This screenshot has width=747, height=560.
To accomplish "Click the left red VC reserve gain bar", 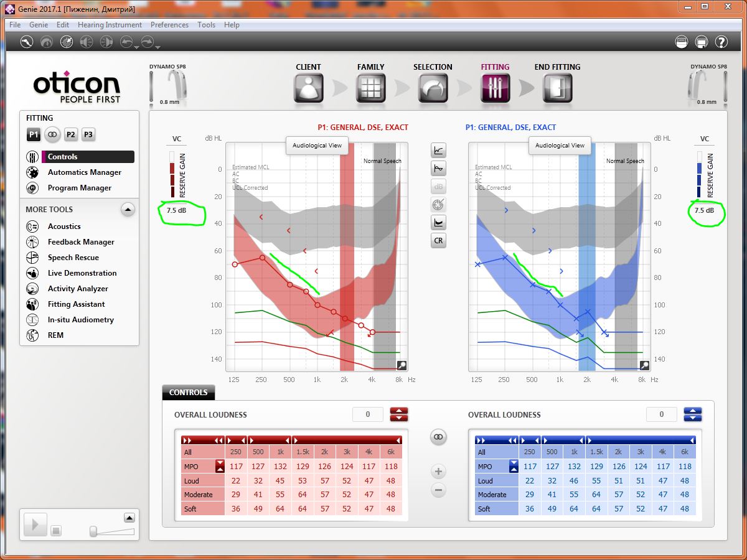I will [x=173, y=175].
